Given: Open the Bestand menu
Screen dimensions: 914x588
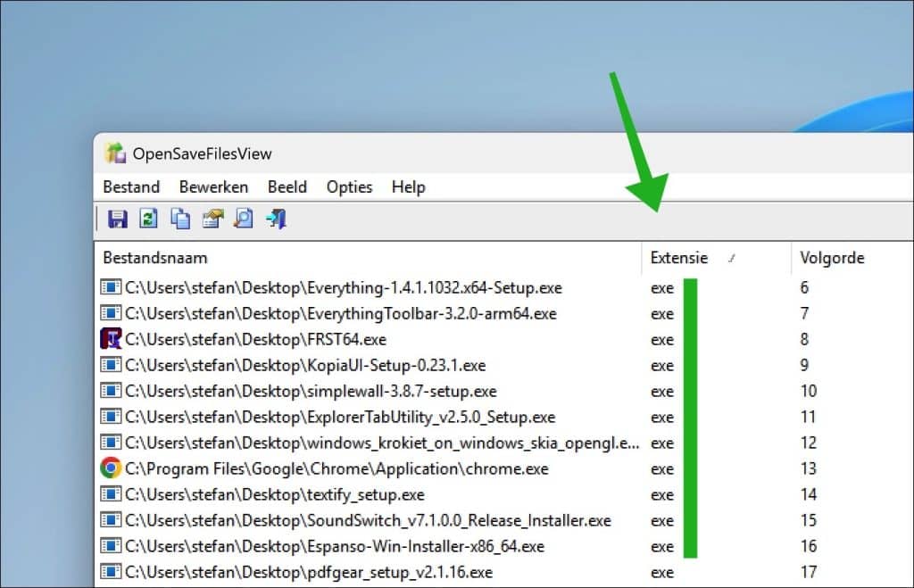Looking at the screenshot, I should click(x=131, y=187).
